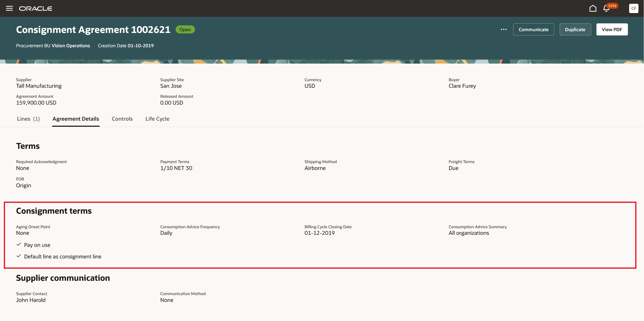Switch to the Lines (1) tab

click(x=28, y=119)
